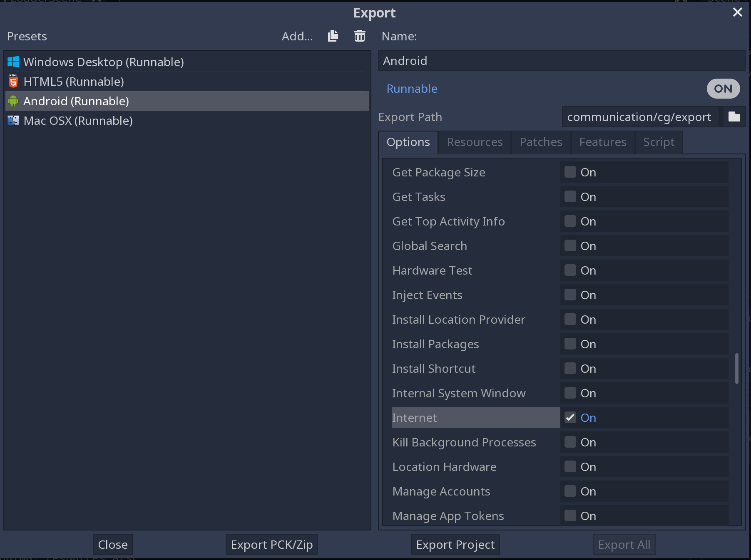
Task: Check Internal System Window box
Action: point(570,393)
